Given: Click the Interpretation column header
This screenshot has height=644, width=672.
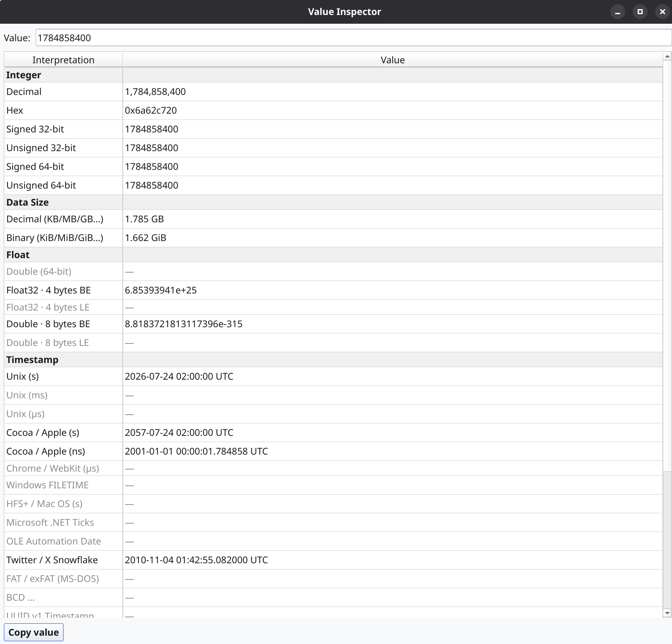Looking at the screenshot, I should (x=63, y=60).
